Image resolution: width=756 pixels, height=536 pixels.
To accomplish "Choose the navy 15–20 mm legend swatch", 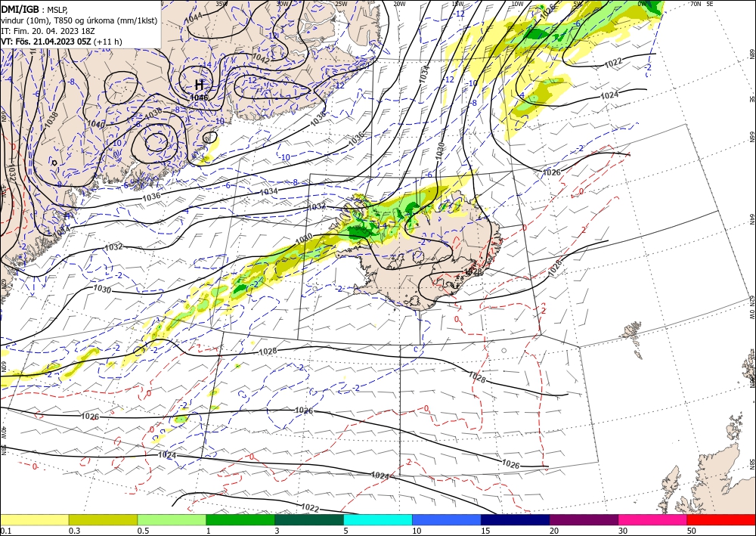I will pyautogui.click(x=516, y=519).
